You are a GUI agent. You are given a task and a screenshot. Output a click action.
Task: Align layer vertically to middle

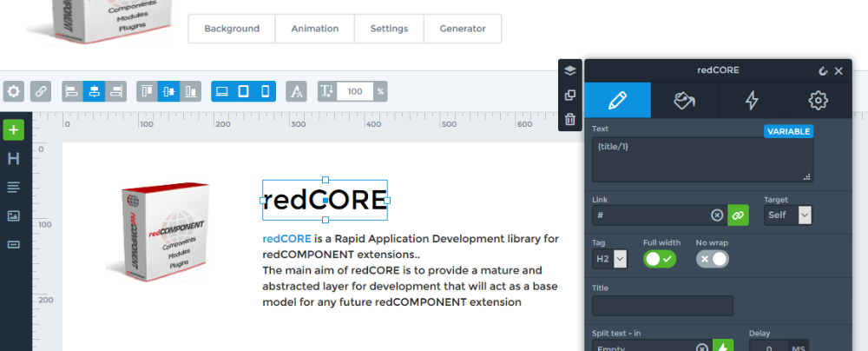169,91
